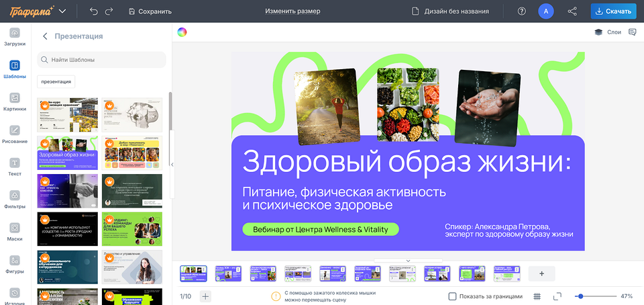Image resolution: width=644 pixels, height=305 pixels.
Task: Open the Граформа logo dropdown arrow
Action: coord(62,11)
